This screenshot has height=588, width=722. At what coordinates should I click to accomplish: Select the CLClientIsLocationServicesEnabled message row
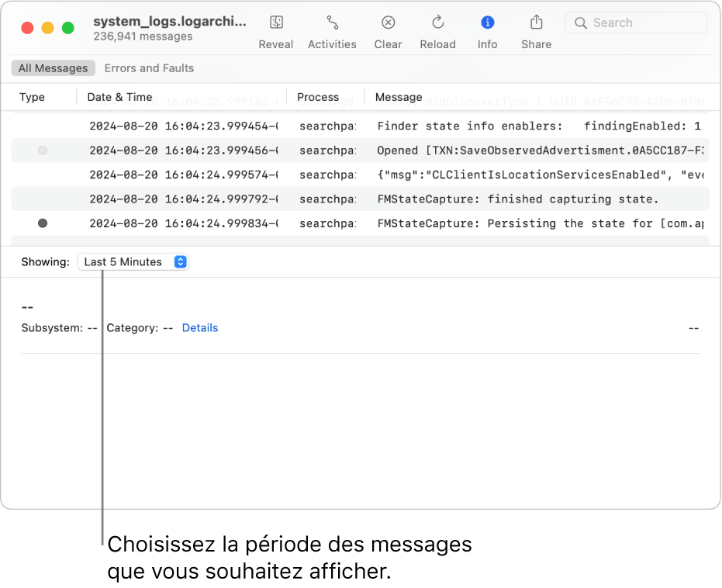click(x=360, y=175)
